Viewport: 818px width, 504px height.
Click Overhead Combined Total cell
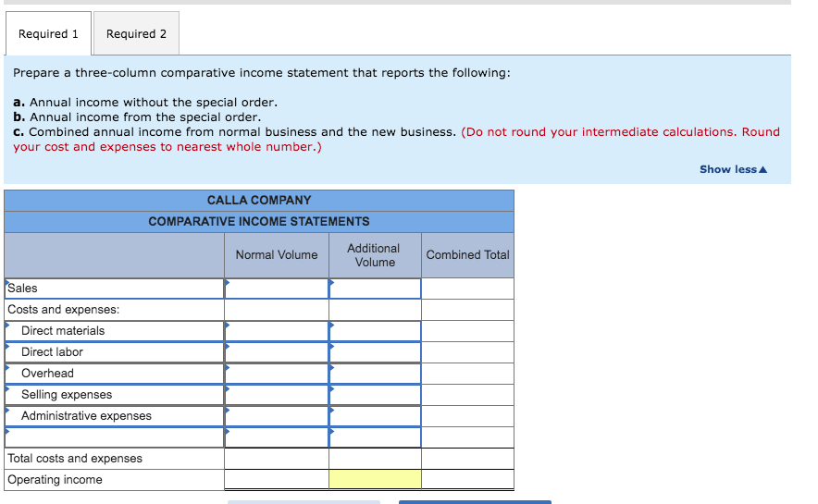[467, 374]
